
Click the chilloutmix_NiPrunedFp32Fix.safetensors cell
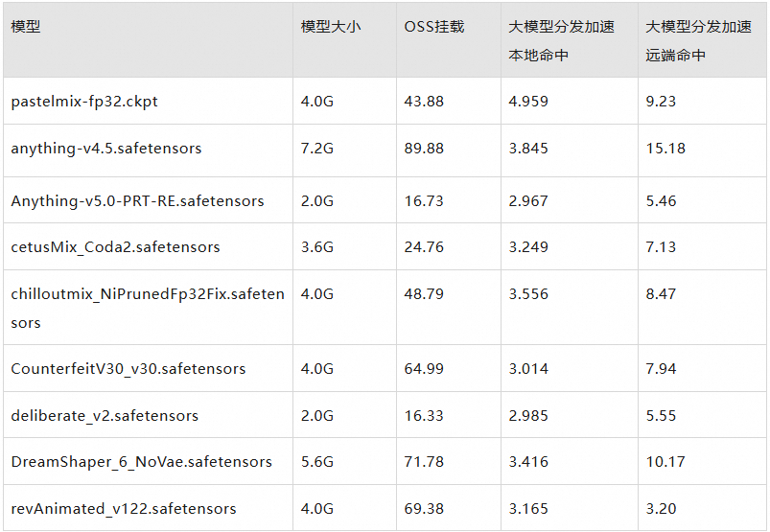point(148,308)
